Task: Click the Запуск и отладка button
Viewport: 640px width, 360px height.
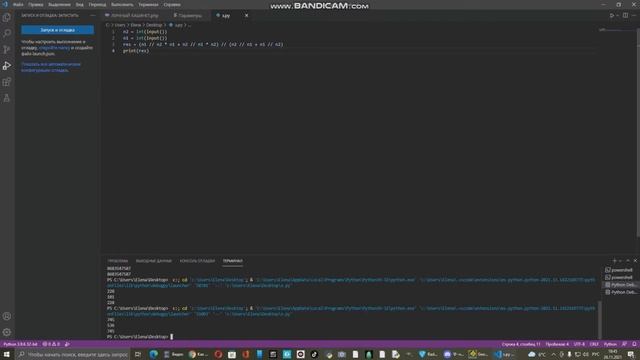Action: (58, 30)
